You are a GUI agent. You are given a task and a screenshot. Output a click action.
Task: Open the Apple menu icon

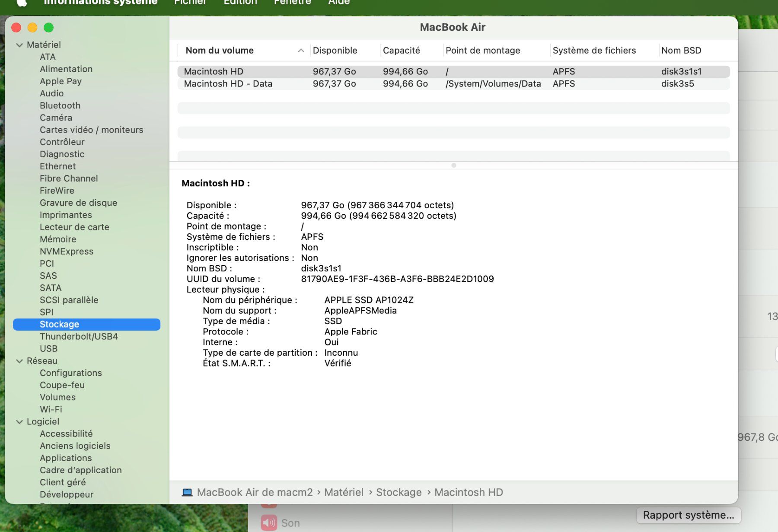[x=22, y=3]
